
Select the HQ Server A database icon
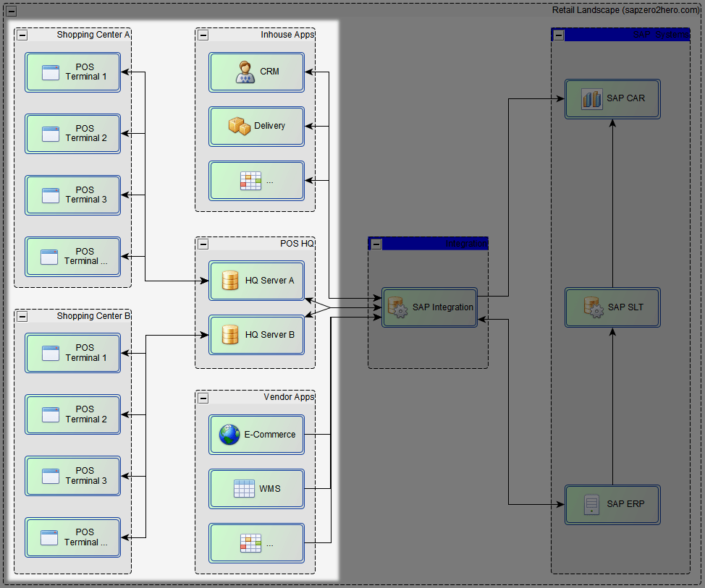click(x=230, y=281)
